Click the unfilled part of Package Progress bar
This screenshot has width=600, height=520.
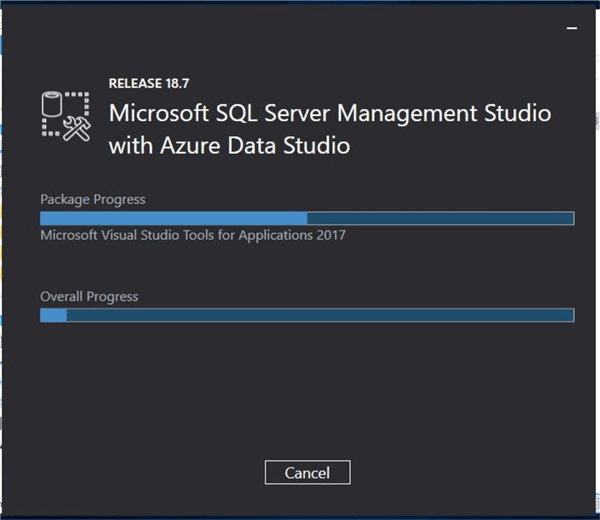pyautogui.click(x=440, y=219)
